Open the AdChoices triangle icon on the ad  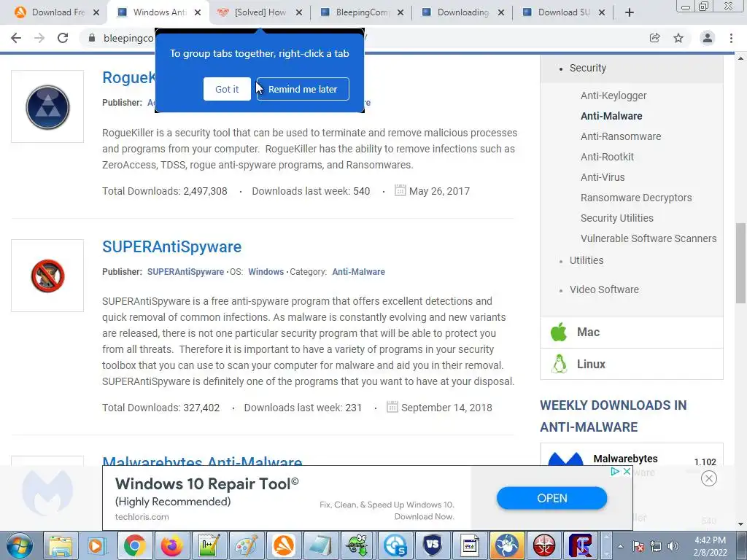click(x=615, y=471)
